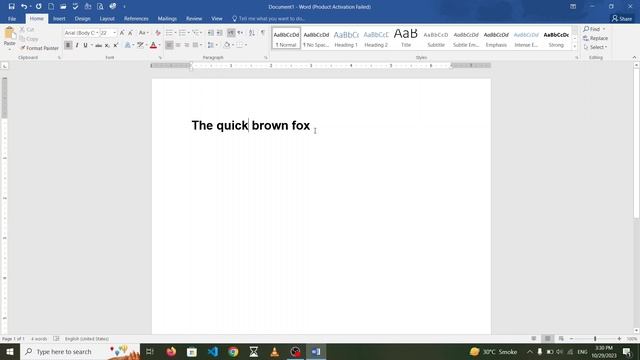Toggle Italic formatting
640x360 pixels.
tap(77, 45)
